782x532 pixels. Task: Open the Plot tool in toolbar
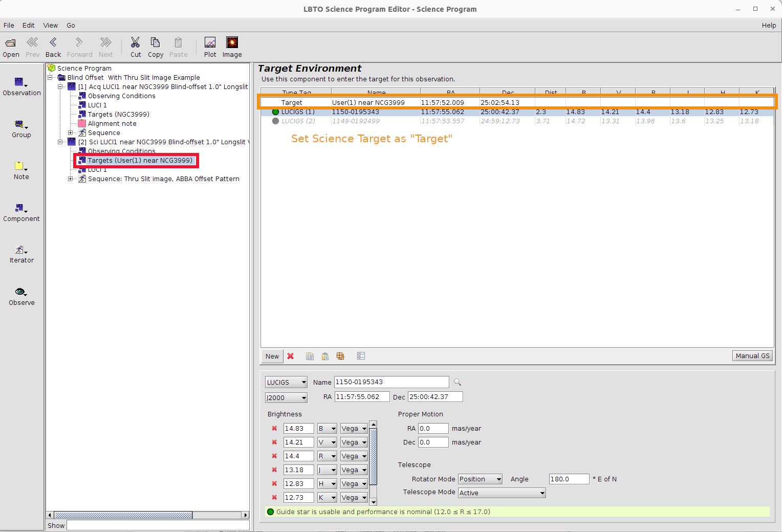click(210, 48)
